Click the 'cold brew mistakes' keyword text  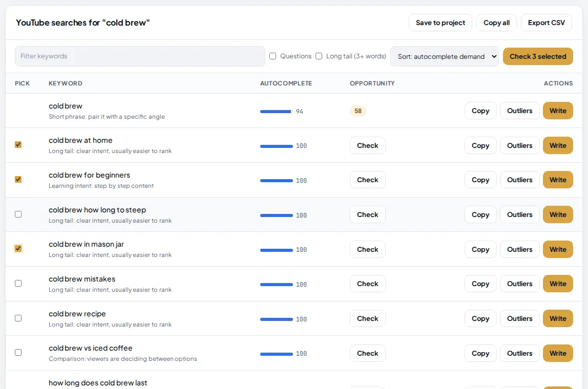pyautogui.click(x=82, y=279)
